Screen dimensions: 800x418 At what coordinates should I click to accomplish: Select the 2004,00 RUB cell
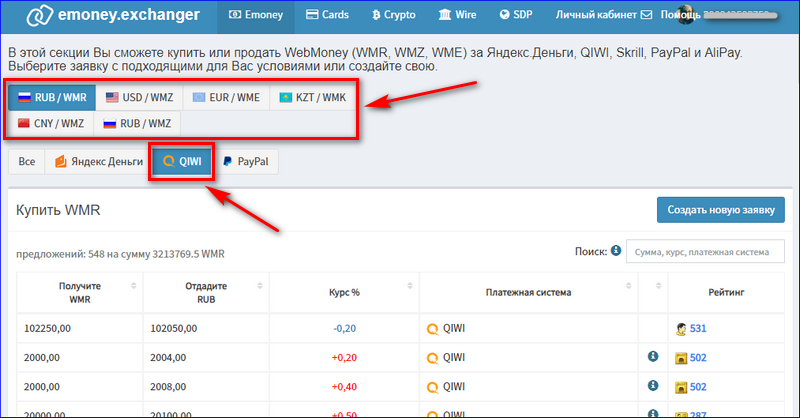(206, 357)
